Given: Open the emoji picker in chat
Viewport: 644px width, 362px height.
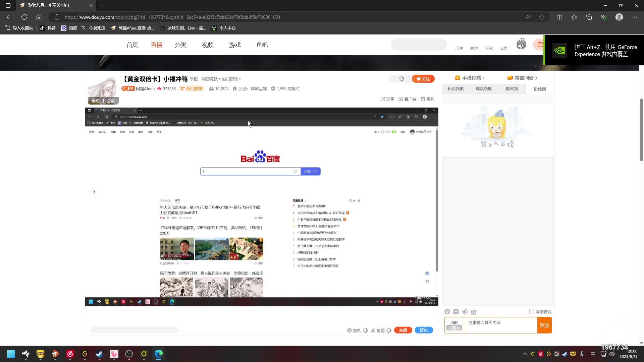Looking at the screenshot, I should 447,312.
